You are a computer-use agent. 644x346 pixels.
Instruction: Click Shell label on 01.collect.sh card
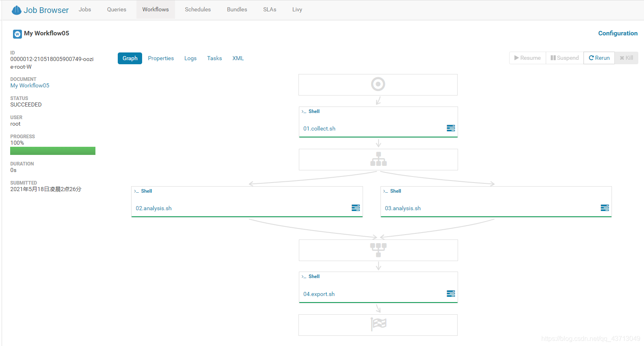(314, 111)
